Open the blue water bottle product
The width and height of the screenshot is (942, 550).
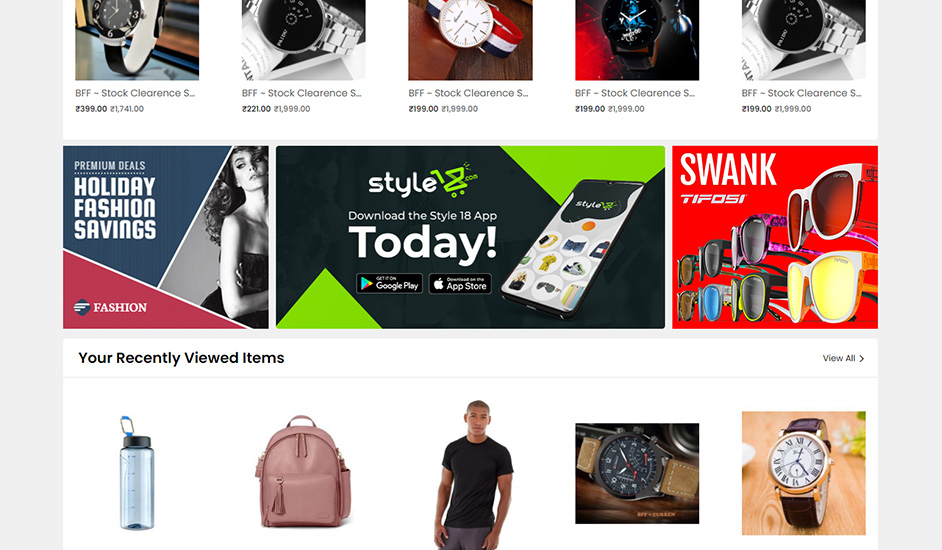(136, 473)
